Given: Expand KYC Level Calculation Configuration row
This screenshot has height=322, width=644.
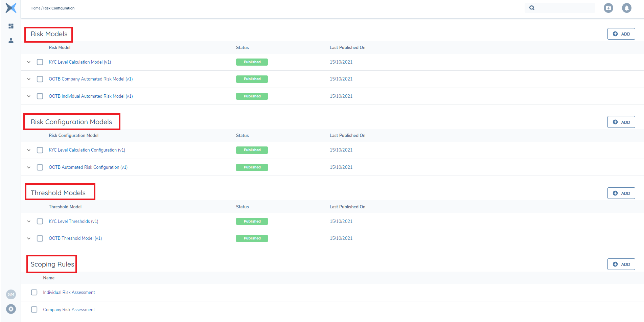Looking at the screenshot, I should click(x=29, y=150).
